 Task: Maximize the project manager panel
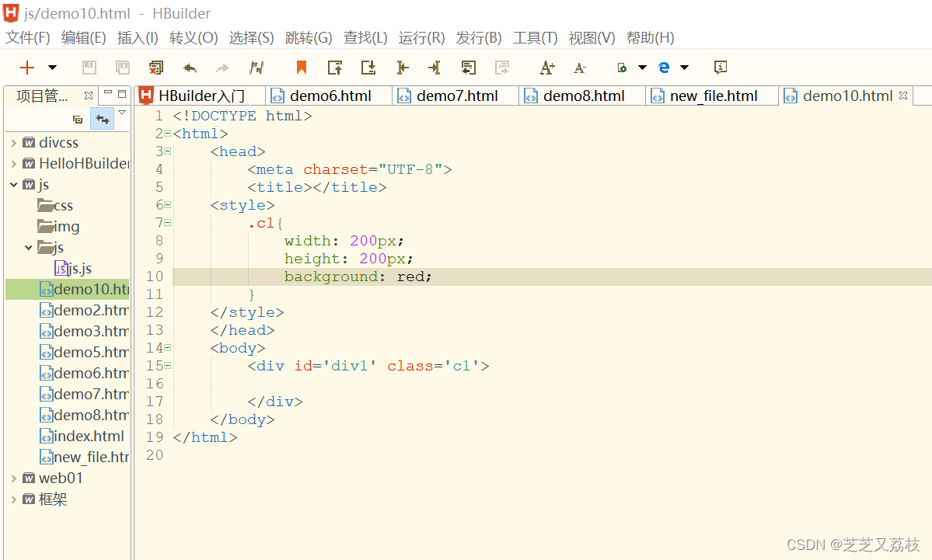tap(122, 94)
